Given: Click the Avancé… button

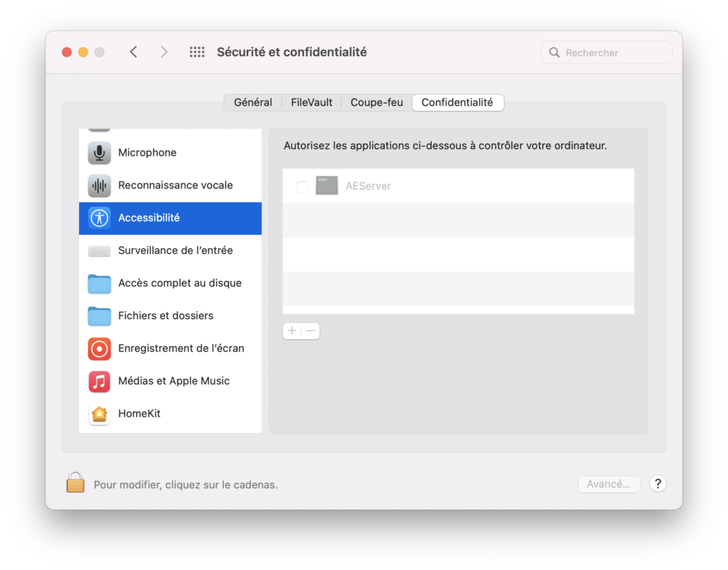Looking at the screenshot, I should [x=609, y=484].
